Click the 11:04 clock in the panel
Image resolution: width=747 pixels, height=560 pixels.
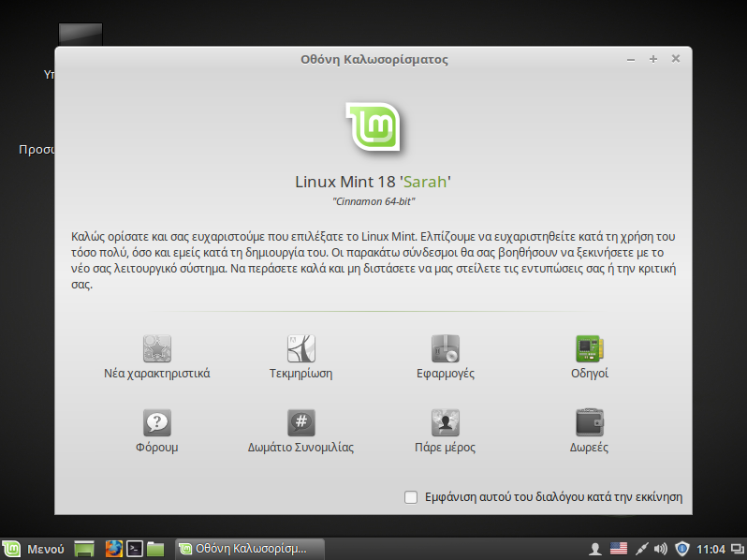[710, 550]
